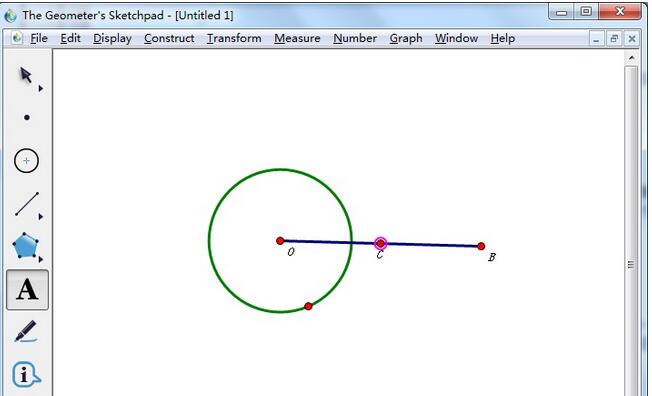The height and width of the screenshot is (396, 652).
Task: Open the Transform menu
Action: click(x=234, y=38)
